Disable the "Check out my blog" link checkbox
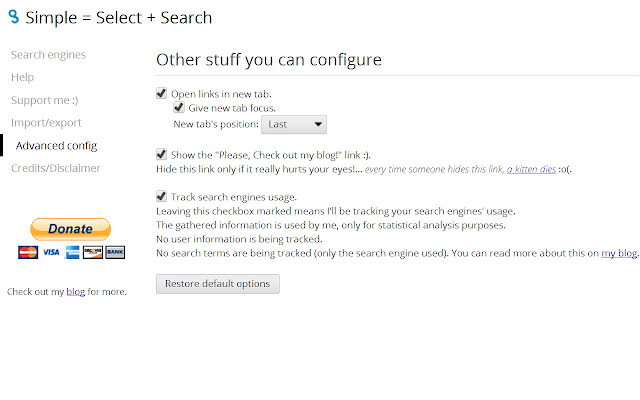 (x=162, y=154)
